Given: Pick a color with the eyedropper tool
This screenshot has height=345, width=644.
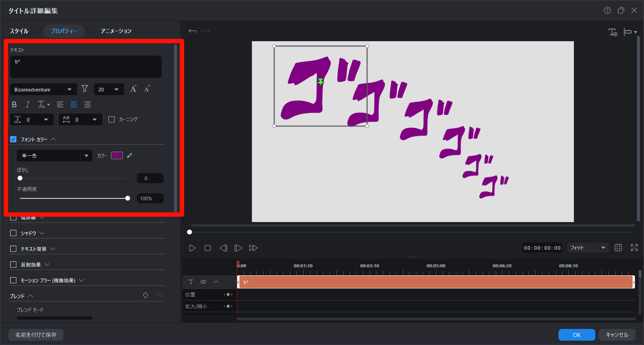Looking at the screenshot, I should [x=130, y=155].
